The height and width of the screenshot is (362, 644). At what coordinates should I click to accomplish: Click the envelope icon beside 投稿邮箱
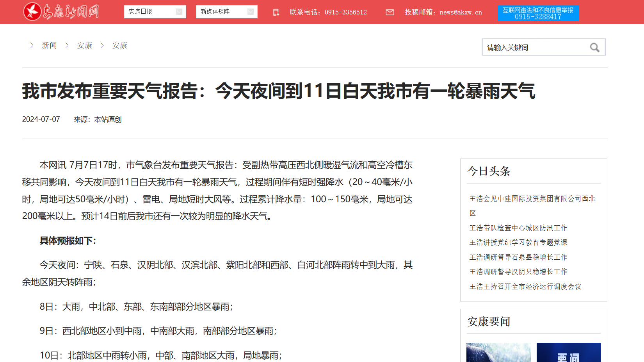point(390,12)
